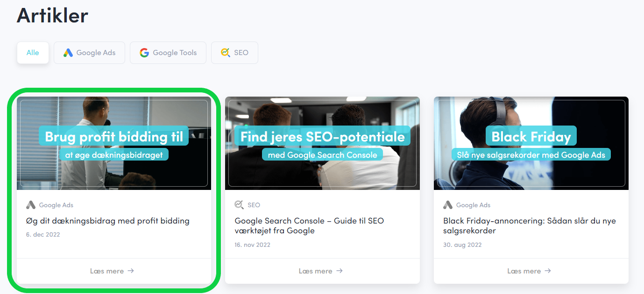Click the grey SEO icon on the Search Console card
Screen dimensions: 644x294
click(239, 205)
